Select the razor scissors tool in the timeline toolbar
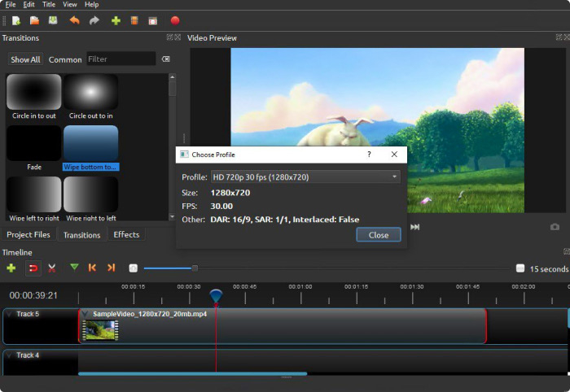This screenshot has height=392, width=570. pyautogui.click(x=51, y=268)
